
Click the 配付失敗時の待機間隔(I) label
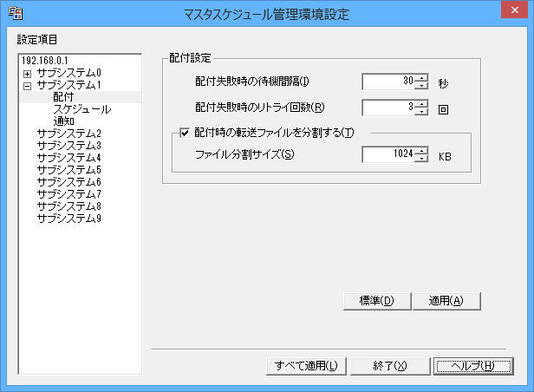click(x=252, y=82)
